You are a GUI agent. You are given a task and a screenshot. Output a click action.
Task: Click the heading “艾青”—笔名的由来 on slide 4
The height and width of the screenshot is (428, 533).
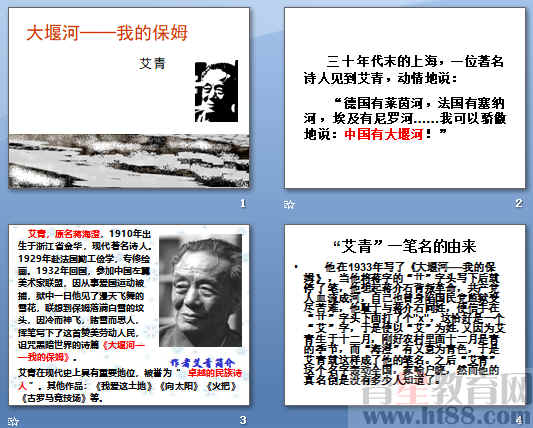pos(405,246)
